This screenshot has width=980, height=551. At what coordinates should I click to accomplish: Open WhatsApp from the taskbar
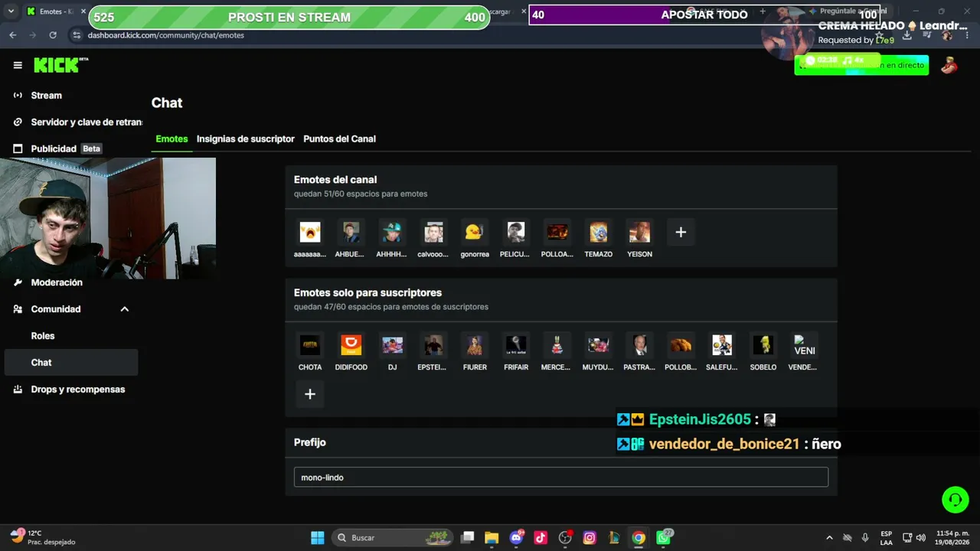(663, 538)
